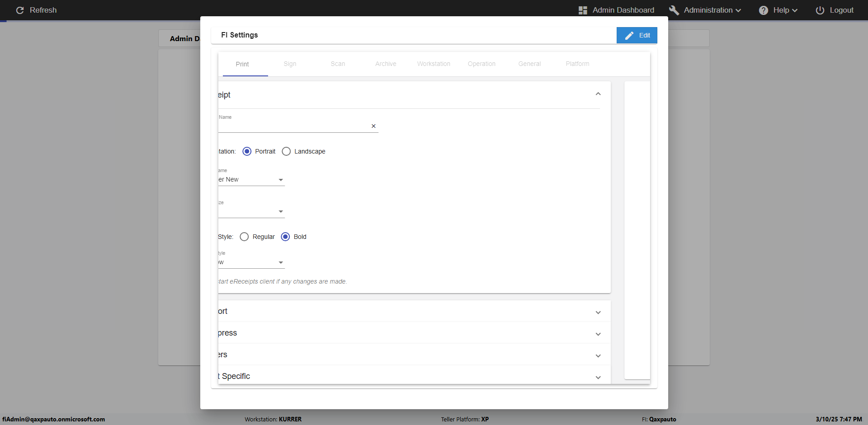The height and width of the screenshot is (425, 868).
Task: Click the pencil icon on Edit
Action: pyautogui.click(x=629, y=35)
